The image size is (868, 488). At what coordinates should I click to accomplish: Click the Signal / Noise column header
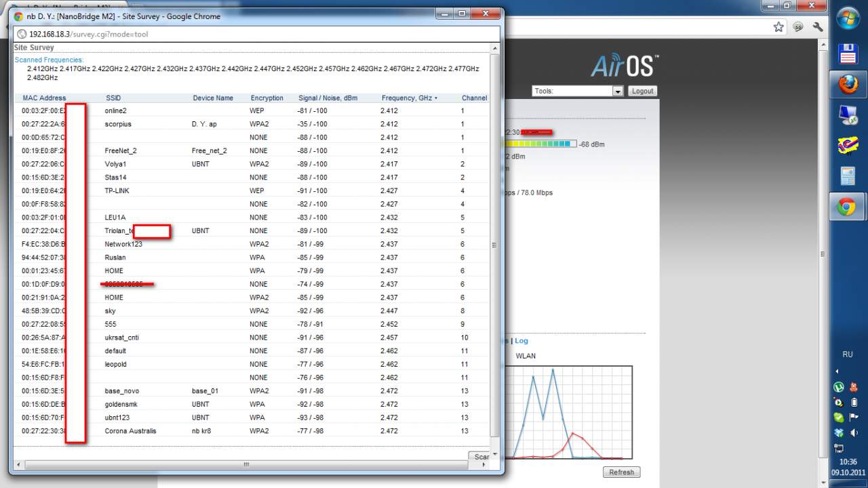(328, 98)
